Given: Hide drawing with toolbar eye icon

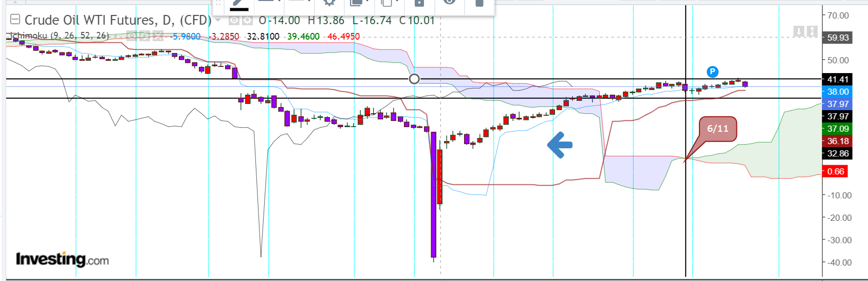Looking at the screenshot, I should coord(449,3).
